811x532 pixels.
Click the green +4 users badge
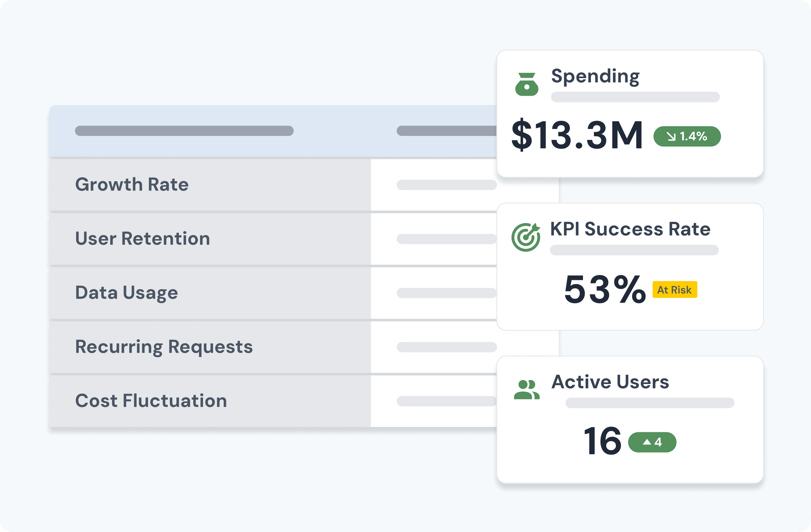click(x=652, y=442)
